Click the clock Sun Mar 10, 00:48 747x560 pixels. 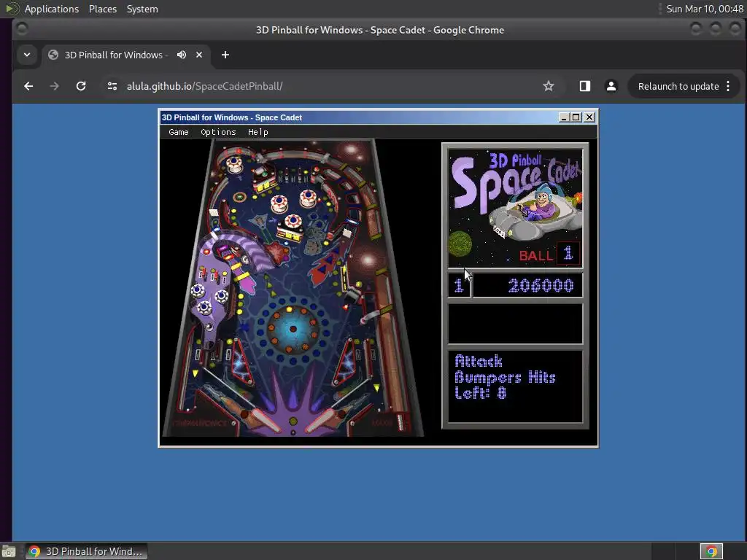[704, 9]
